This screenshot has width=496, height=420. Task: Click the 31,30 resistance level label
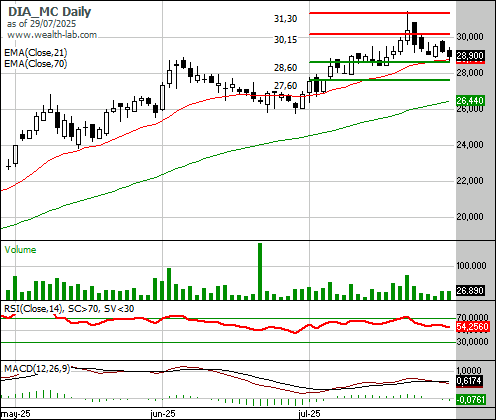tap(285, 19)
